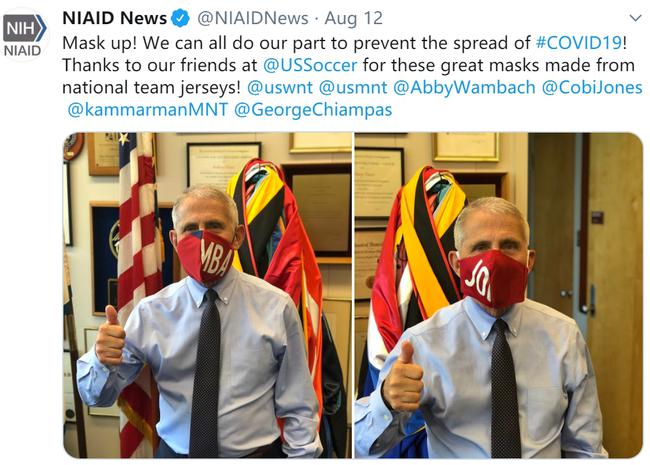Open the @usmnt mention link
Image resolution: width=650 pixels, height=465 pixels.
click(x=353, y=87)
